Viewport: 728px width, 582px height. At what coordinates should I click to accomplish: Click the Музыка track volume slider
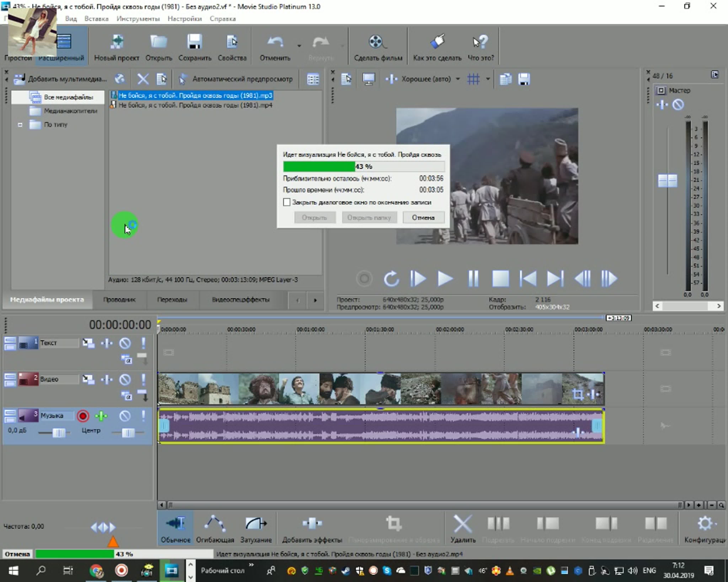coord(59,433)
